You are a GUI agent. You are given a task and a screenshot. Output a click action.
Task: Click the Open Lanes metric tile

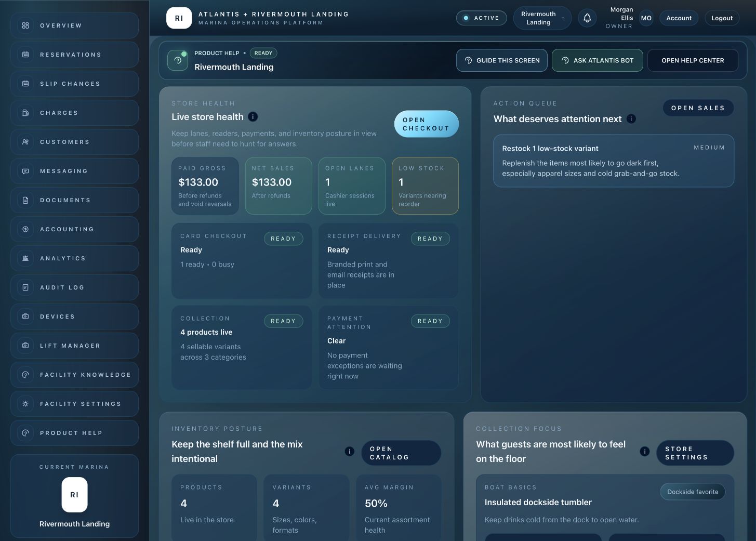tap(352, 186)
